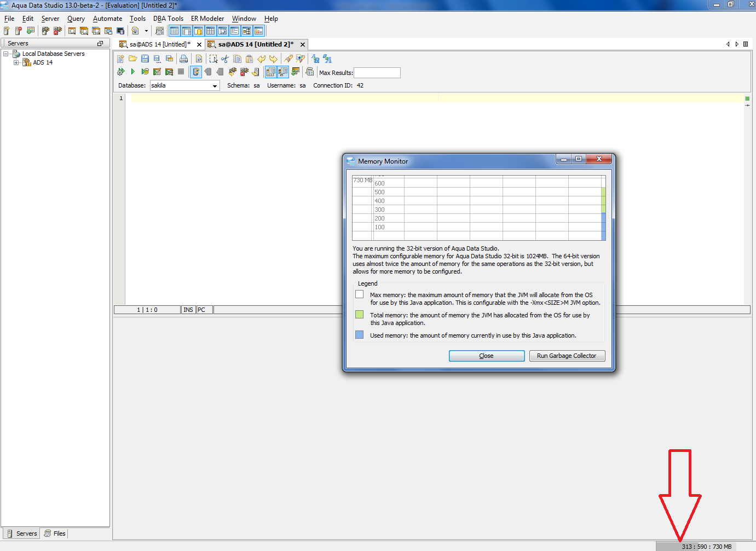Click the Servers panel restore button
This screenshot has width=756, height=551.
[x=100, y=43]
